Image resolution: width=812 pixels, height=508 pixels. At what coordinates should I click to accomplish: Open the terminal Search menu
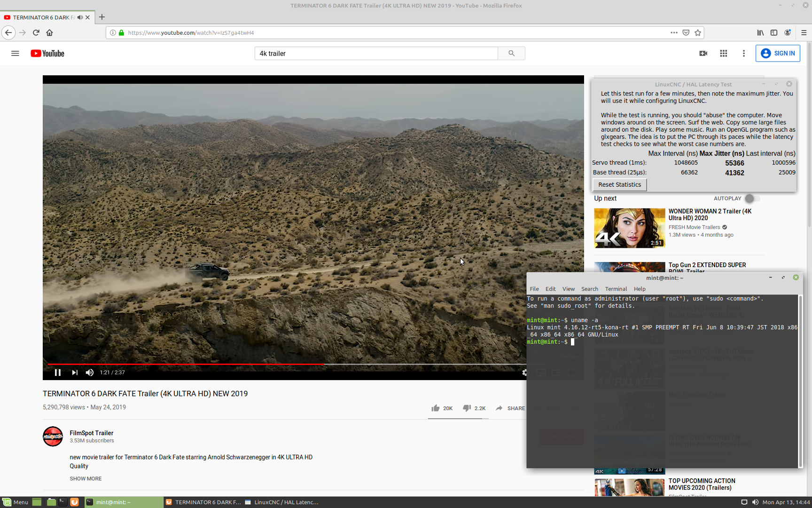pos(589,289)
